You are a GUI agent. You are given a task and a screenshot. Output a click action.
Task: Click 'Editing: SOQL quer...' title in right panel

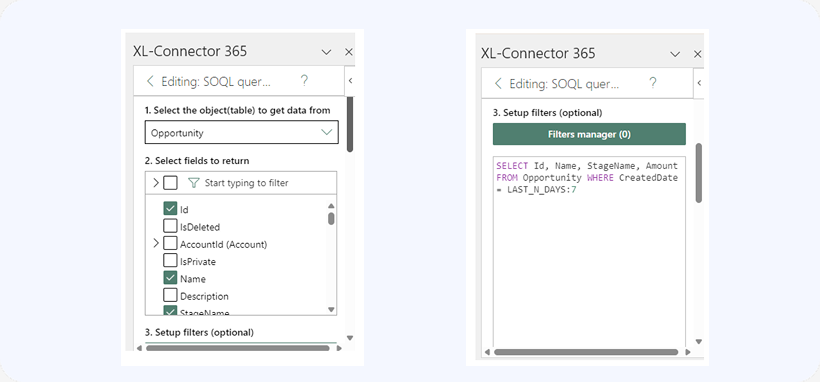pos(564,84)
